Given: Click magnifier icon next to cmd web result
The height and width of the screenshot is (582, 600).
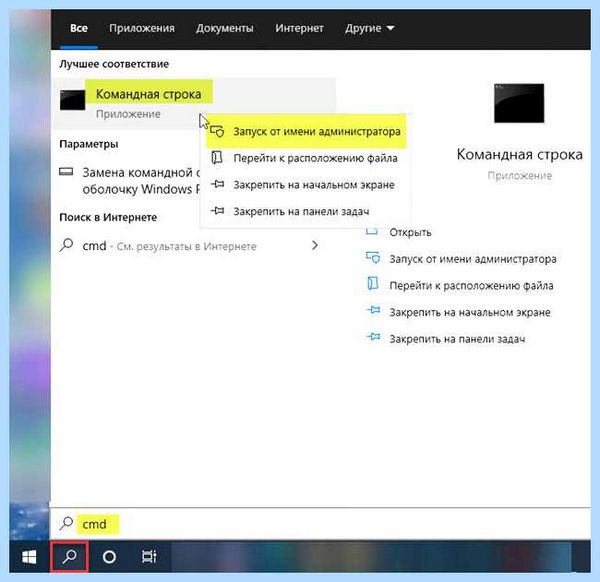Looking at the screenshot, I should (x=66, y=245).
